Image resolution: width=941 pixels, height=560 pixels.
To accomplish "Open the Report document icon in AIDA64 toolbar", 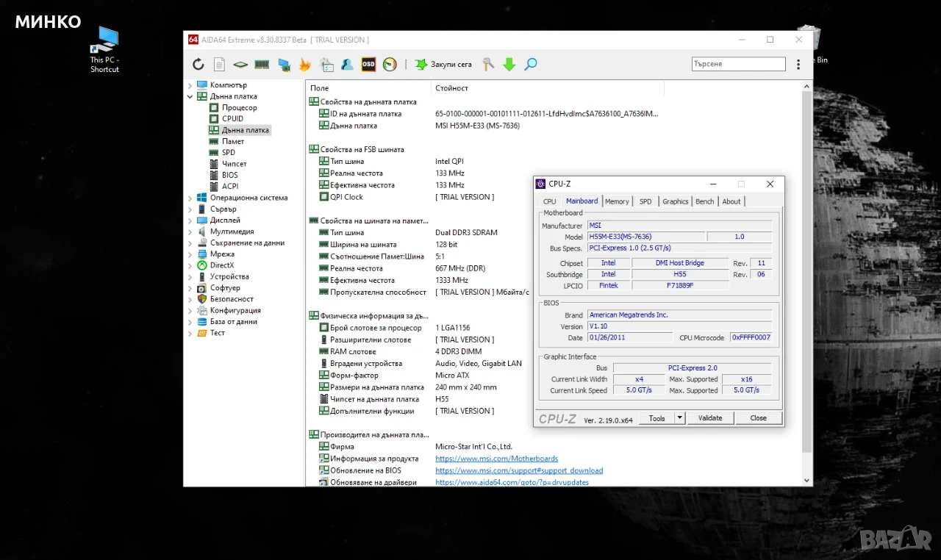I will (x=219, y=65).
